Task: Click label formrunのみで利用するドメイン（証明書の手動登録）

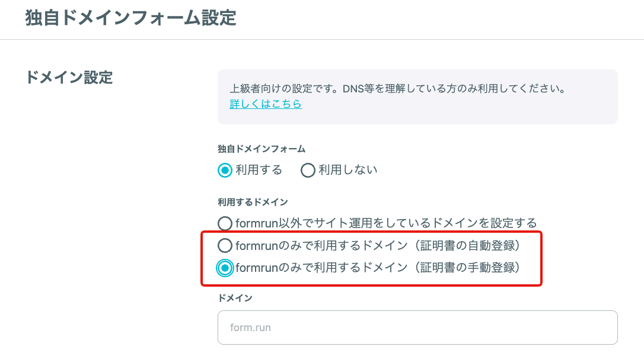Action: (x=378, y=268)
